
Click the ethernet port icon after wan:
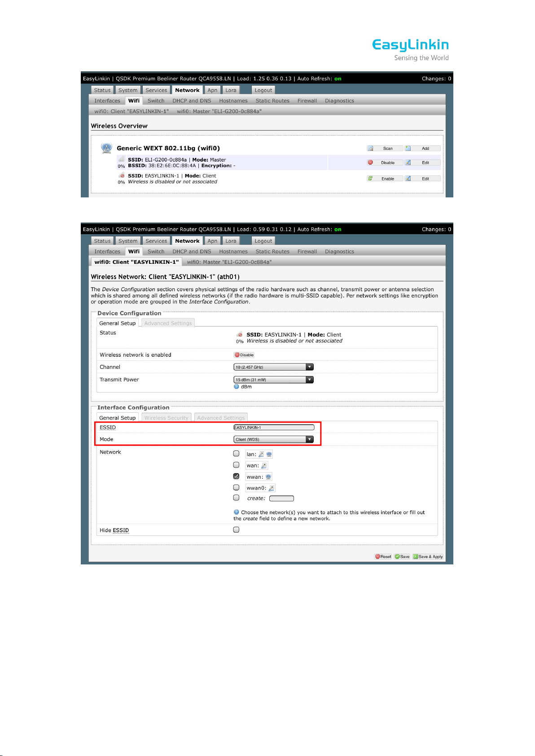pos(264,466)
